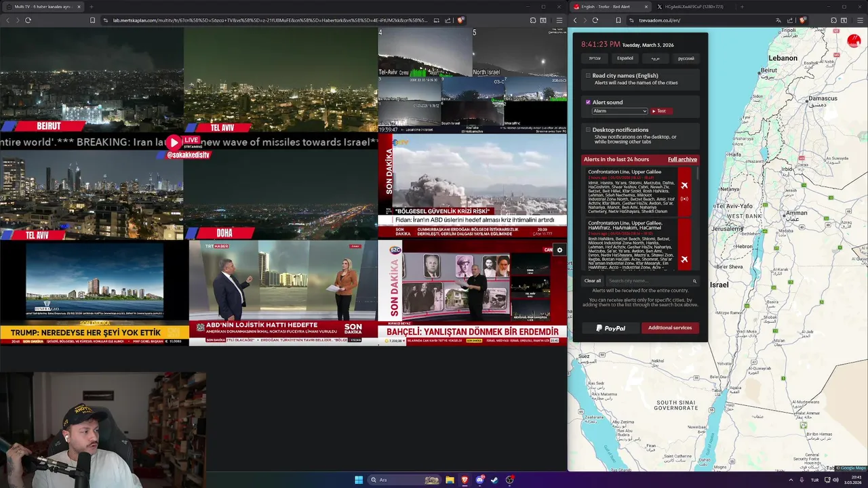Open Windows Start menu
868x488 pixels.
tap(359, 480)
